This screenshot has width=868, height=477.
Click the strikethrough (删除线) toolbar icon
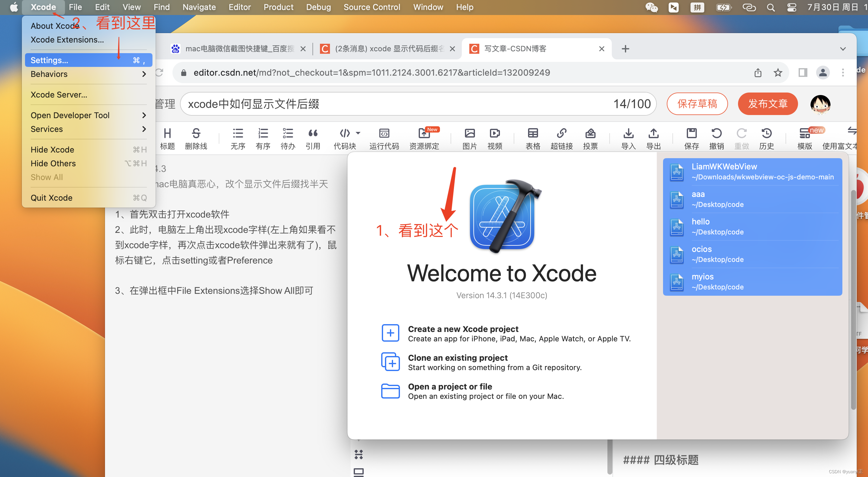click(196, 133)
